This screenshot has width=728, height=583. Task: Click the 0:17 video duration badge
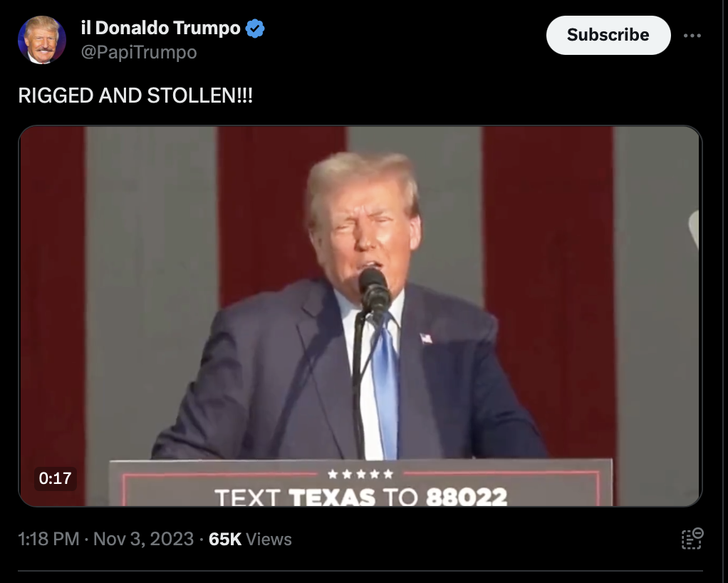click(x=56, y=478)
